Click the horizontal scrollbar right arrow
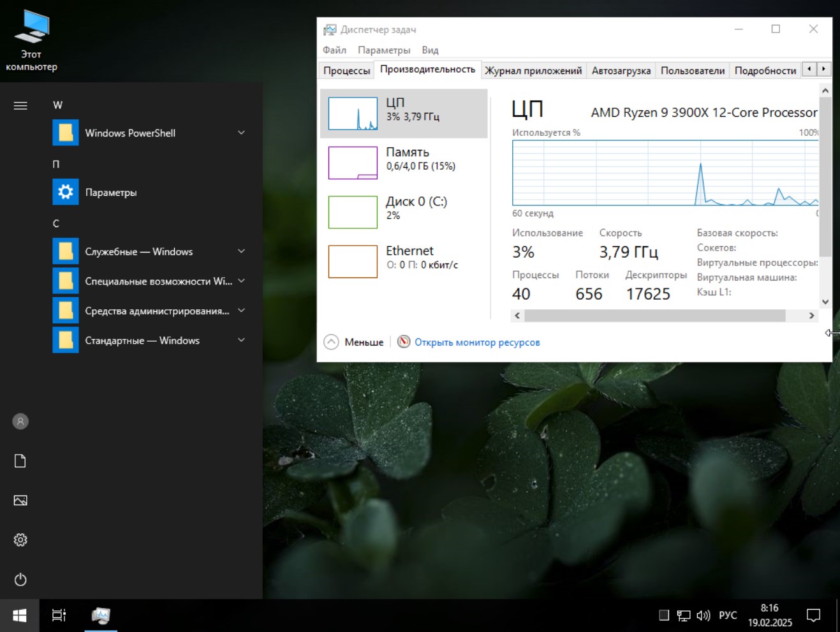 (x=811, y=316)
